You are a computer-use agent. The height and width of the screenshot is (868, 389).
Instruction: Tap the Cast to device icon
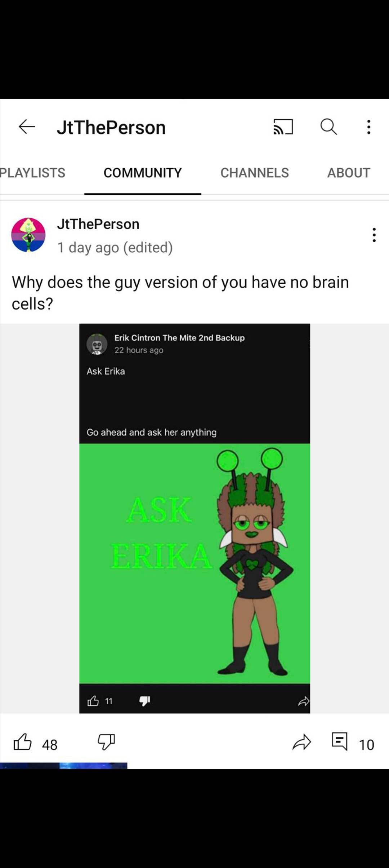283,127
